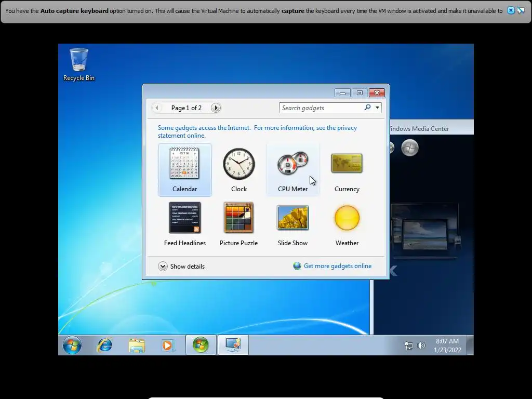Open Windows Explorer from taskbar
Viewport: 532px width, 399px height.
tap(137, 345)
